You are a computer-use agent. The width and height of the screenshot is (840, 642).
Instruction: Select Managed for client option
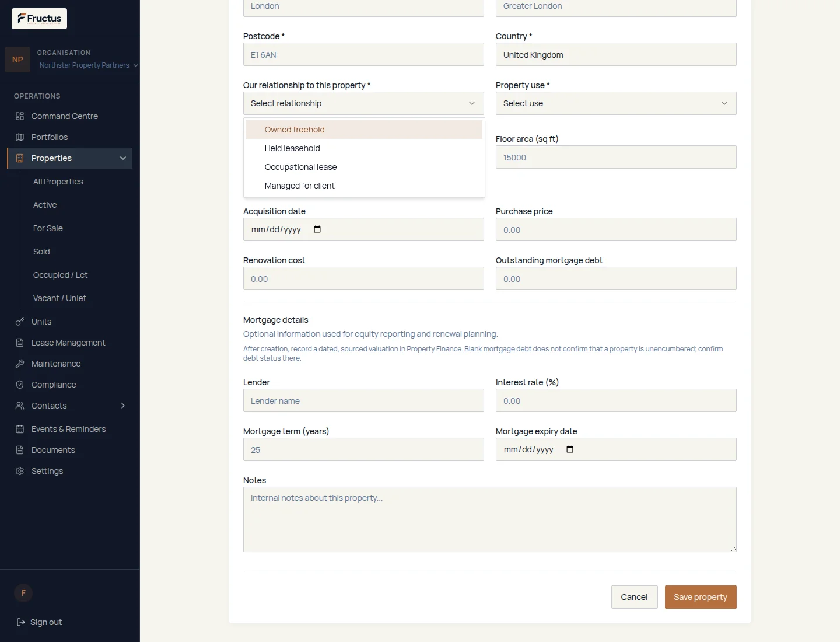coord(364,186)
